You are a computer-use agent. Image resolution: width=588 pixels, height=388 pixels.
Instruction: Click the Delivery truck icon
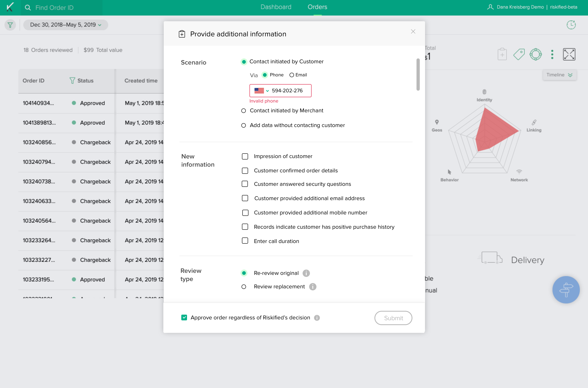490,258
